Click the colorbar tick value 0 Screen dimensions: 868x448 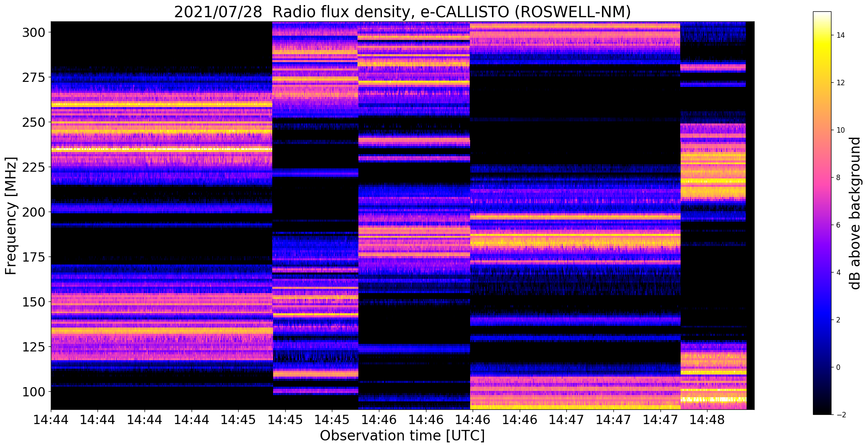pos(839,367)
